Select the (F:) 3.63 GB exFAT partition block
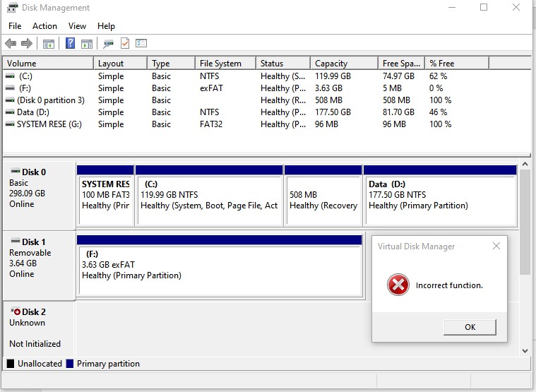The width and height of the screenshot is (536, 392). point(220,266)
